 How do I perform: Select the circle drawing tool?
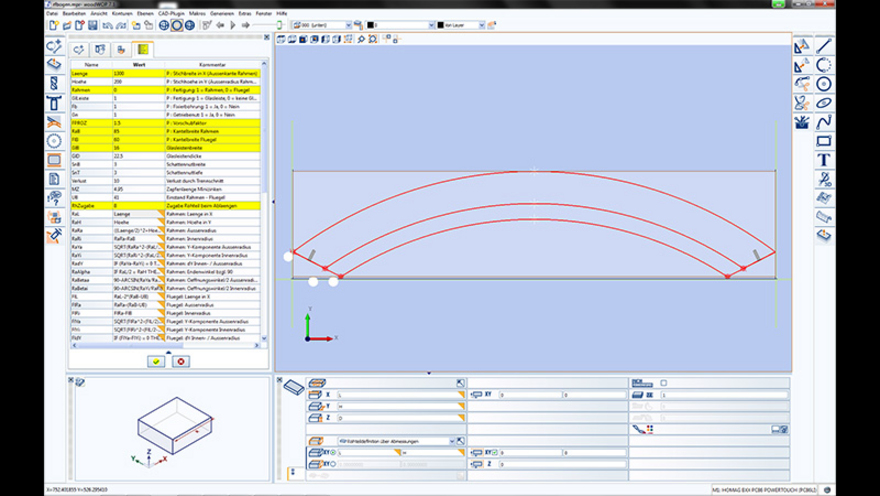click(x=824, y=84)
